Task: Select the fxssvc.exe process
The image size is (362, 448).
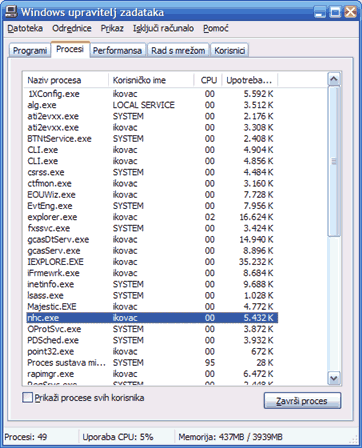Action: pos(151,228)
